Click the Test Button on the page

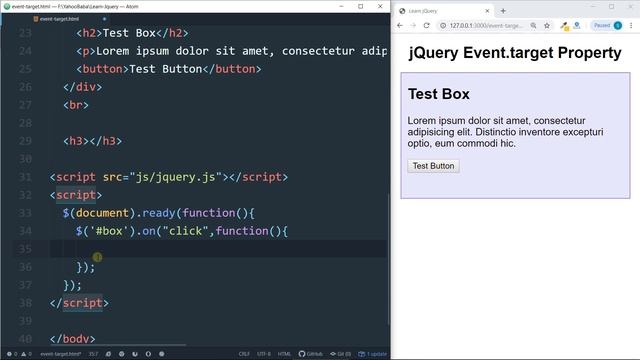click(433, 166)
